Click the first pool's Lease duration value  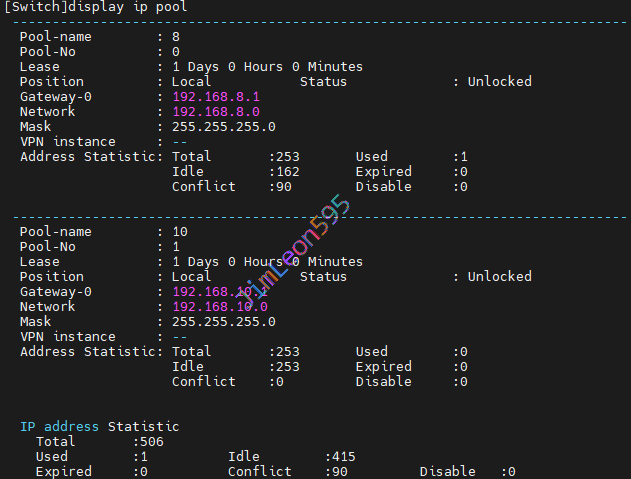[267, 67]
